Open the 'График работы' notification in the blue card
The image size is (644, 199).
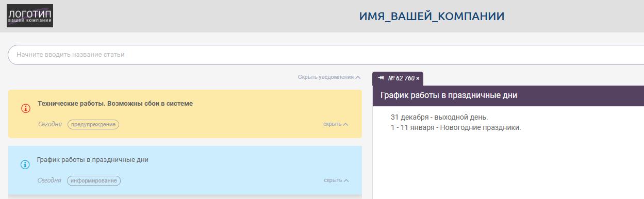(x=93, y=160)
